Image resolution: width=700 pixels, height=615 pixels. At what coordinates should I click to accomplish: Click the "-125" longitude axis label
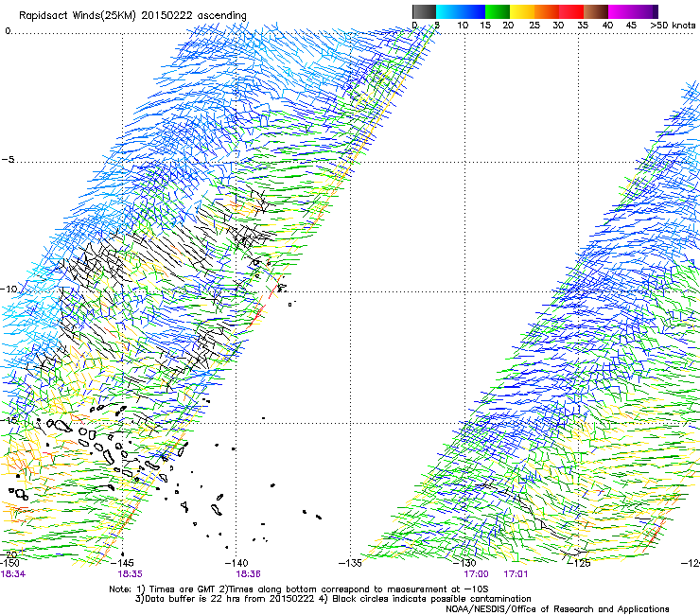tap(579, 563)
